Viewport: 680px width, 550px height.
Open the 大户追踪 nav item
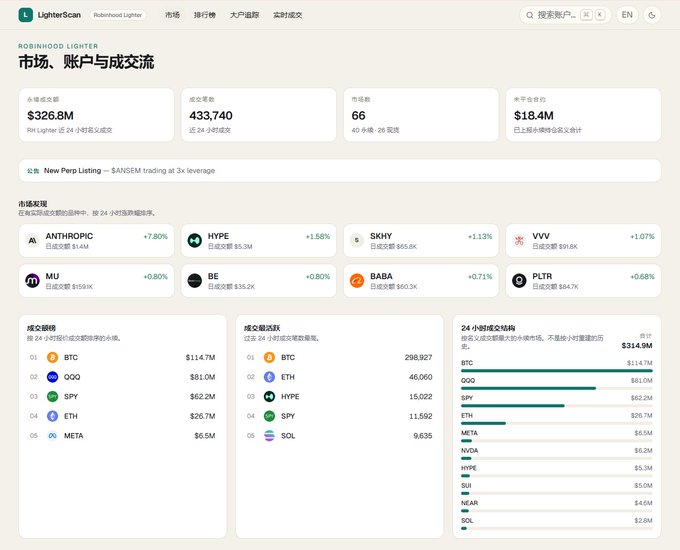[245, 15]
